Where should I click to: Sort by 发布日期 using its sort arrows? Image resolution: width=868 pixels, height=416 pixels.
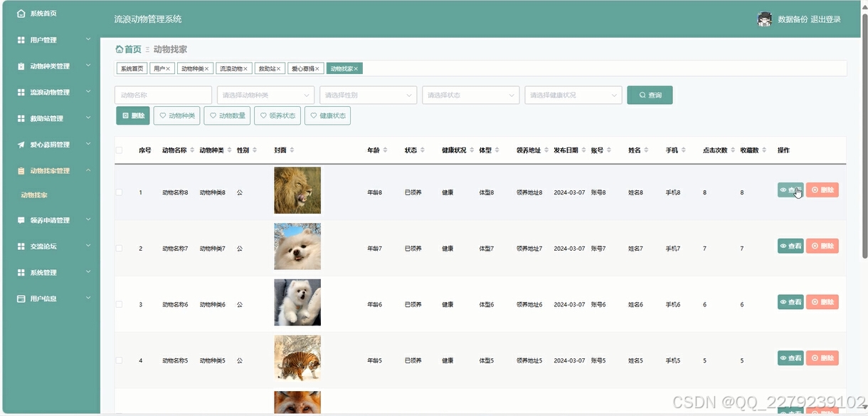tap(584, 150)
